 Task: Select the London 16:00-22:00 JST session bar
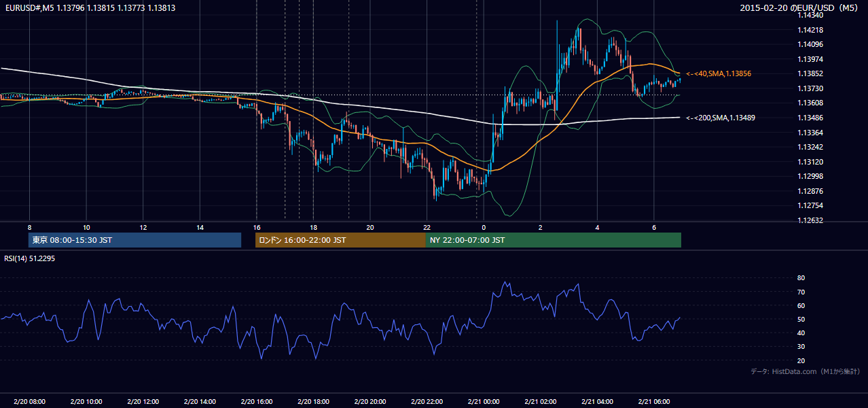pos(340,240)
